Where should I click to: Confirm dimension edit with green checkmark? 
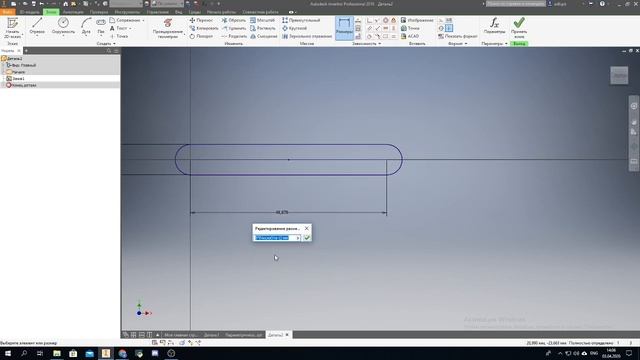tap(307, 238)
